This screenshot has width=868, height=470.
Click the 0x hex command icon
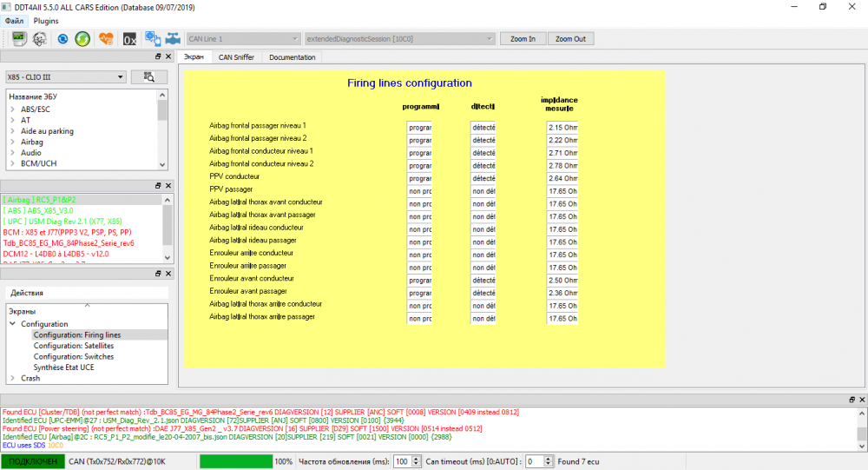point(129,39)
